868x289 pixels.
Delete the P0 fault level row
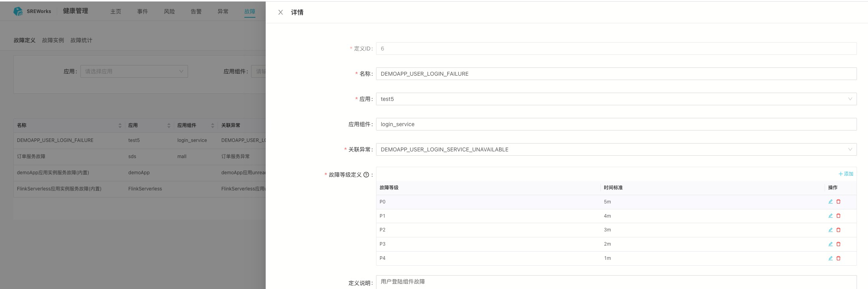click(x=838, y=201)
